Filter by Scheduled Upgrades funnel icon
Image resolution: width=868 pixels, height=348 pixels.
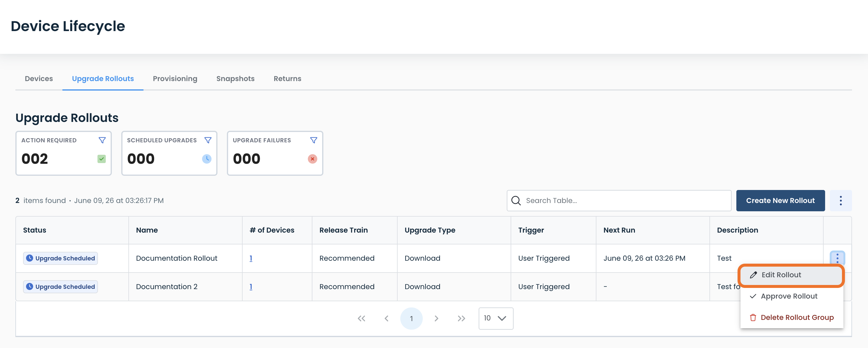click(208, 140)
